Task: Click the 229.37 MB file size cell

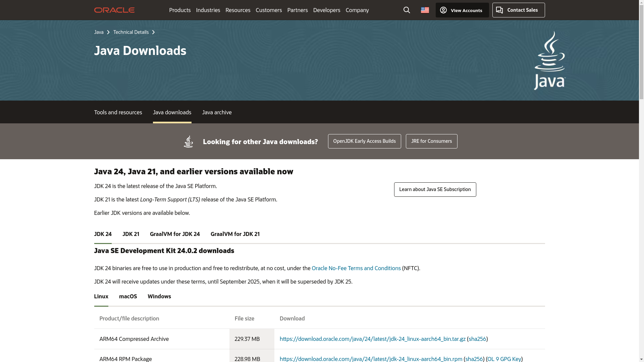Action: click(x=252, y=339)
